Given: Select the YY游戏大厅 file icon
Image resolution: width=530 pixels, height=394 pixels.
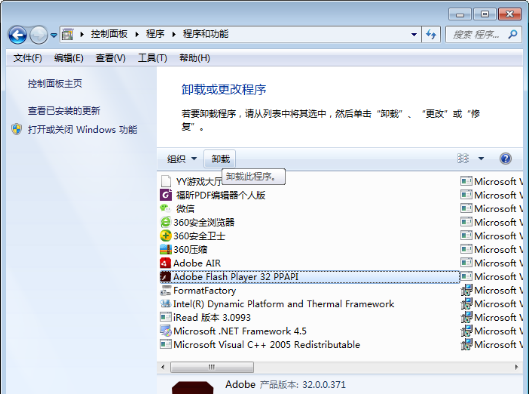Looking at the screenshot, I should tap(166, 181).
